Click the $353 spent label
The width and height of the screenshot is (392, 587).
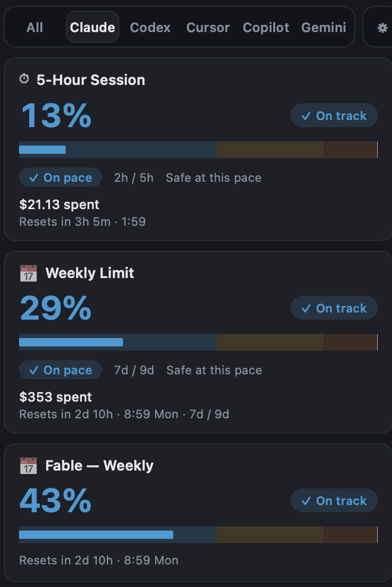pyautogui.click(x=55, y=397)
